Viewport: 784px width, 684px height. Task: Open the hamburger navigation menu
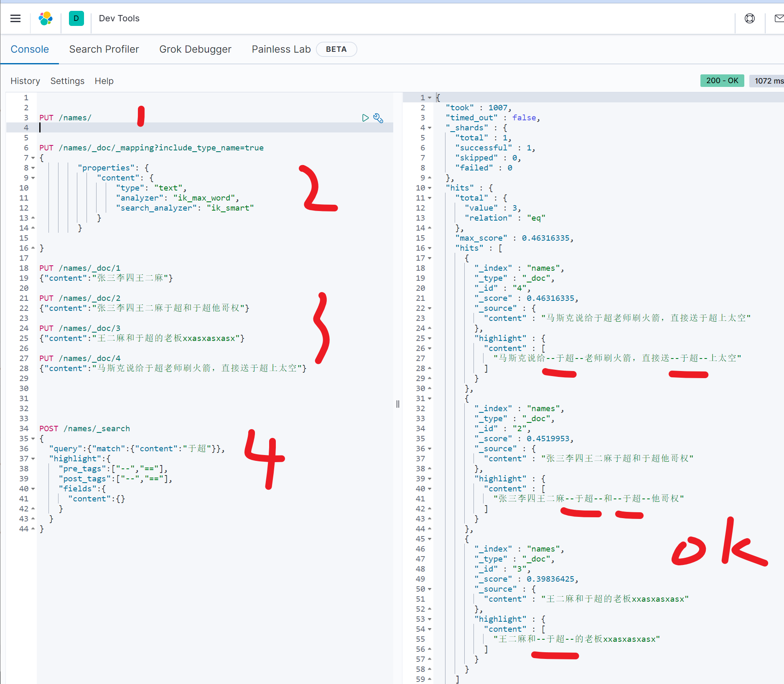[x=15, y=18]
